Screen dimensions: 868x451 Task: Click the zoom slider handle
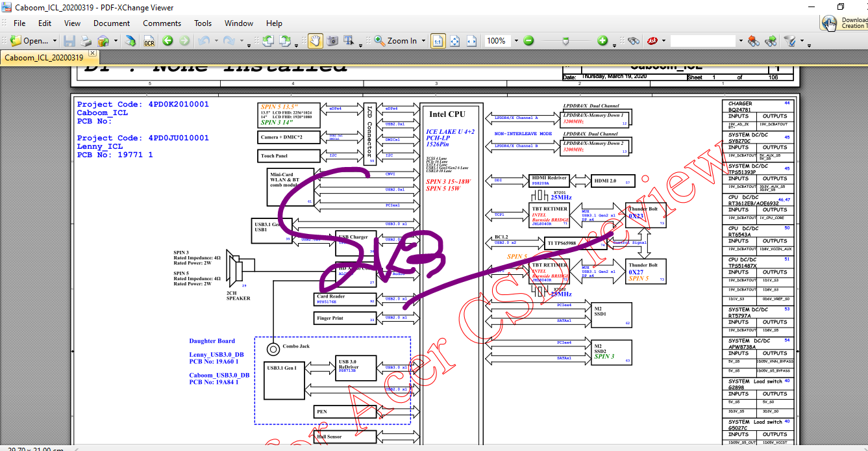566,41
